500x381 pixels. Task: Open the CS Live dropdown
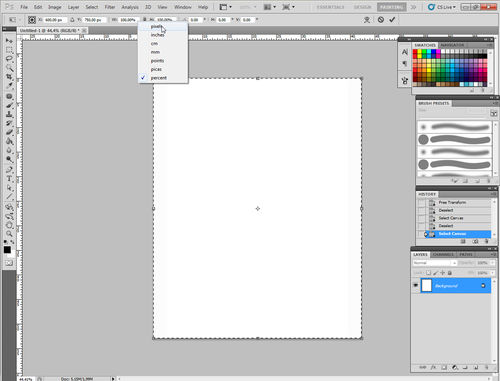pyautogui.click(x=442, y=7)
